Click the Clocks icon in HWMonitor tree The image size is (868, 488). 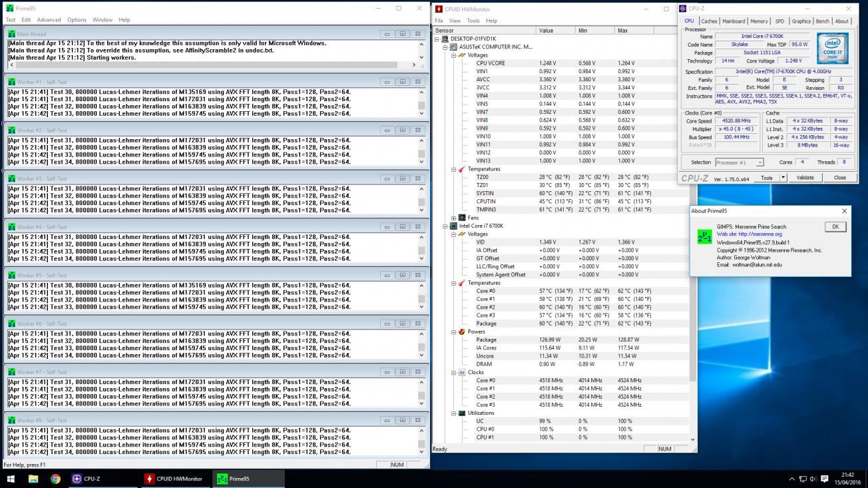[462, 372]
